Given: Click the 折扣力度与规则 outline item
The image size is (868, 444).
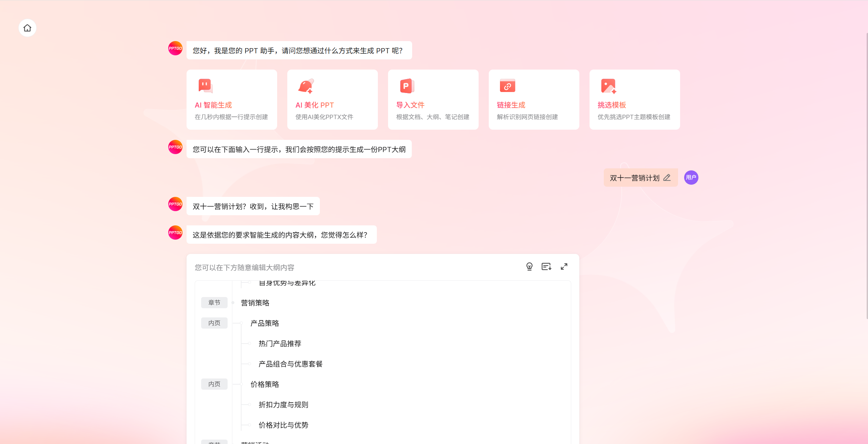Looking at the screenshot, I should click(x=283, y=405).
